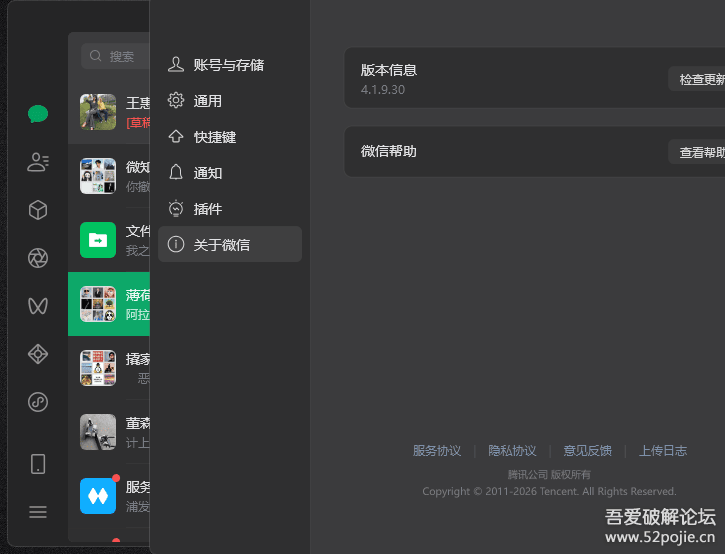Open the Moments shutter icon
The image size is (725, 554).
pos(38,258)
